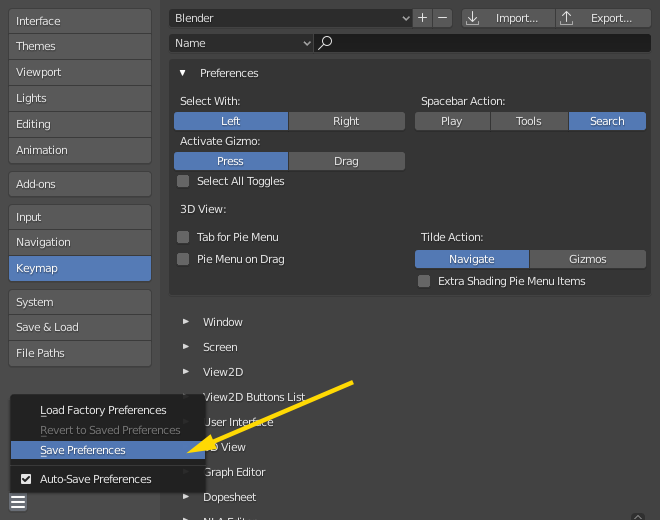Open the System preferences tab
660x520 pixels.
pos(80,302)
